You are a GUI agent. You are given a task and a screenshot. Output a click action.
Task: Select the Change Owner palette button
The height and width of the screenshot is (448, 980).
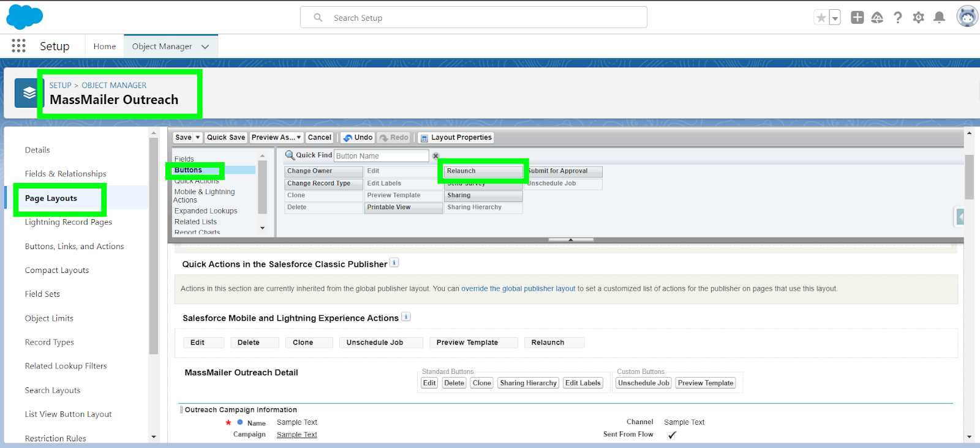(x=323, y=171)
